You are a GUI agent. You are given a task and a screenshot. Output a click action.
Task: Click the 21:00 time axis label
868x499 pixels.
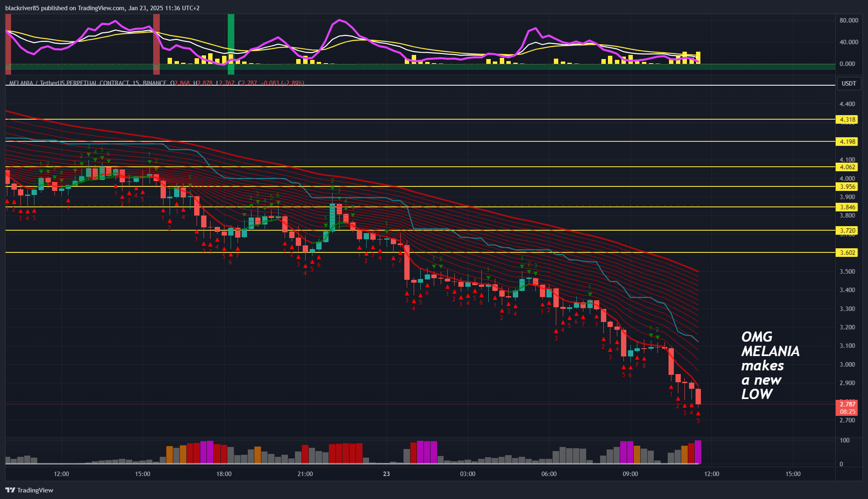pyautogui.click(x=305, y=474)
